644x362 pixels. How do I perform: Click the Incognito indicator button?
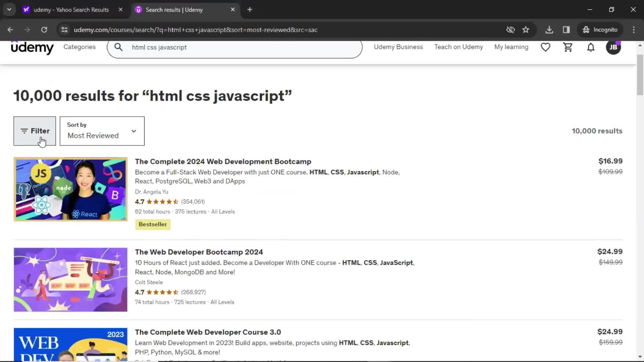pyautogui.click(x=600, y=30)
